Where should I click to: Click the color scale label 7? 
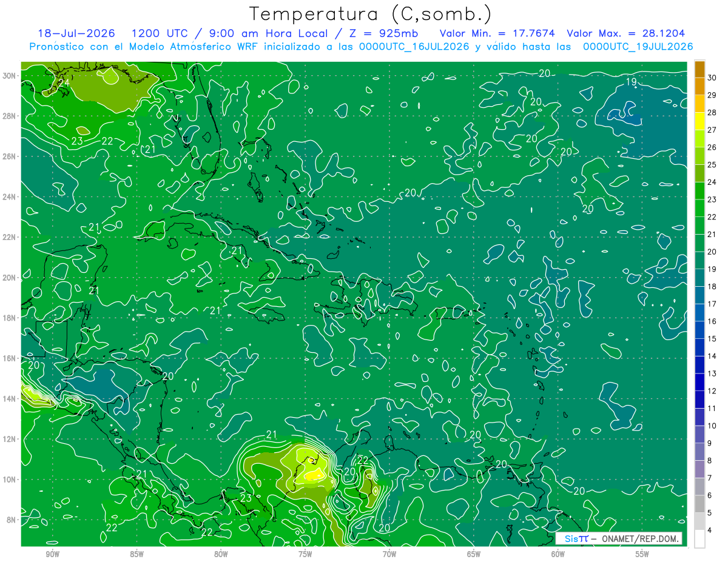coord(710,478)
